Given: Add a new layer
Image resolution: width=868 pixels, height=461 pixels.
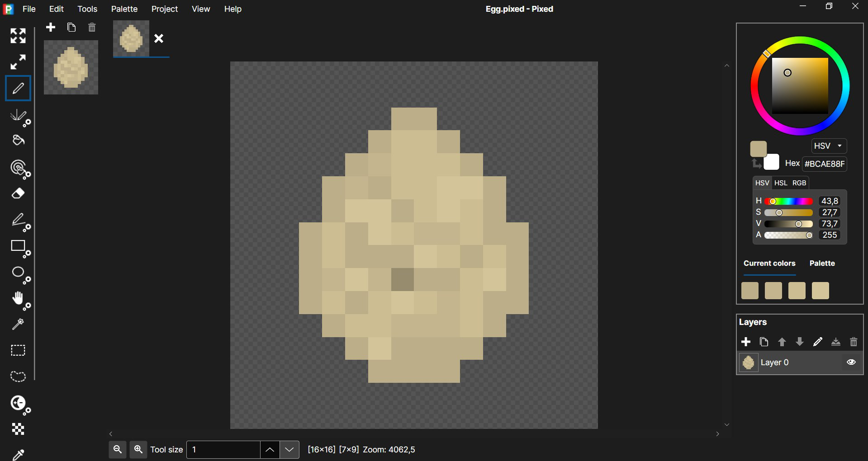Looking at the screenshot, I should (746, 342).
